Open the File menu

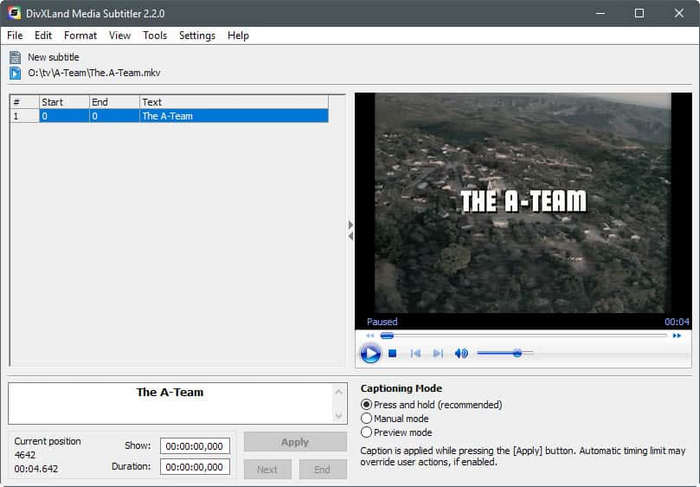tap(15, 36)
